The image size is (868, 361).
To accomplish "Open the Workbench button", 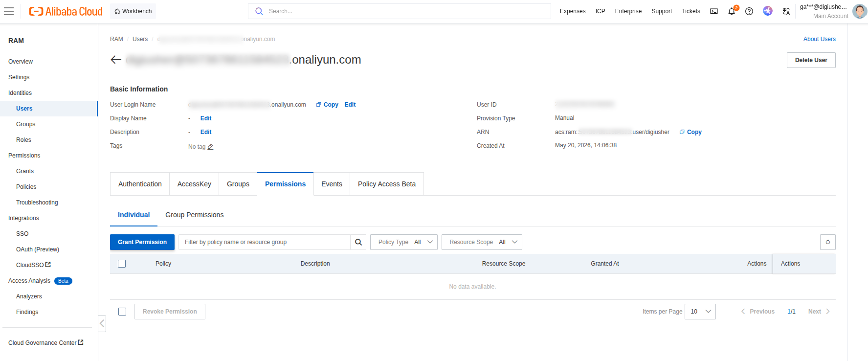I will click(133, 11).
